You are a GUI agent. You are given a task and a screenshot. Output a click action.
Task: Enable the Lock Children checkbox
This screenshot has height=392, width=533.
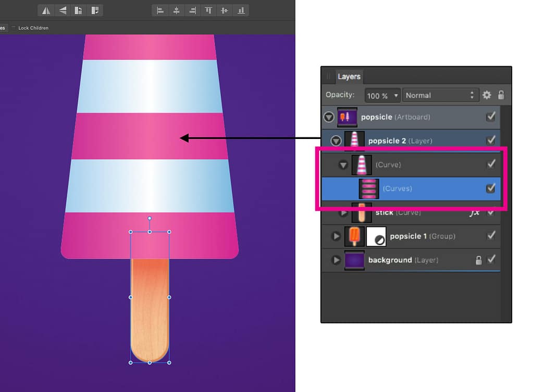pyautogui.click(x=14, y=28)
